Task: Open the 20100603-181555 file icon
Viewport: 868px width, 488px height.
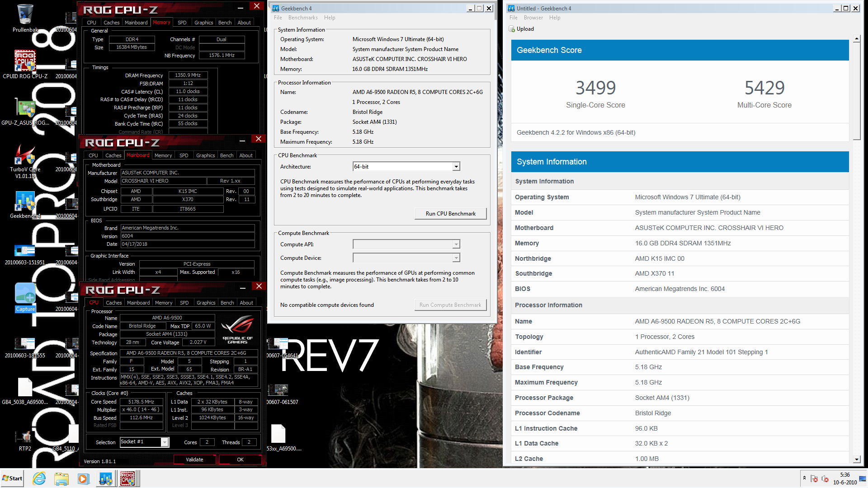Action: click(25, 348)
